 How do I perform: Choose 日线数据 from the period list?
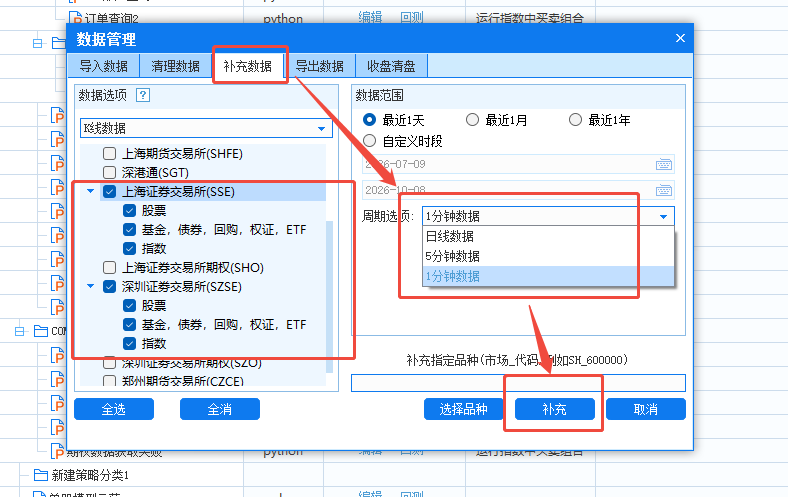click(x=548, y=236)
